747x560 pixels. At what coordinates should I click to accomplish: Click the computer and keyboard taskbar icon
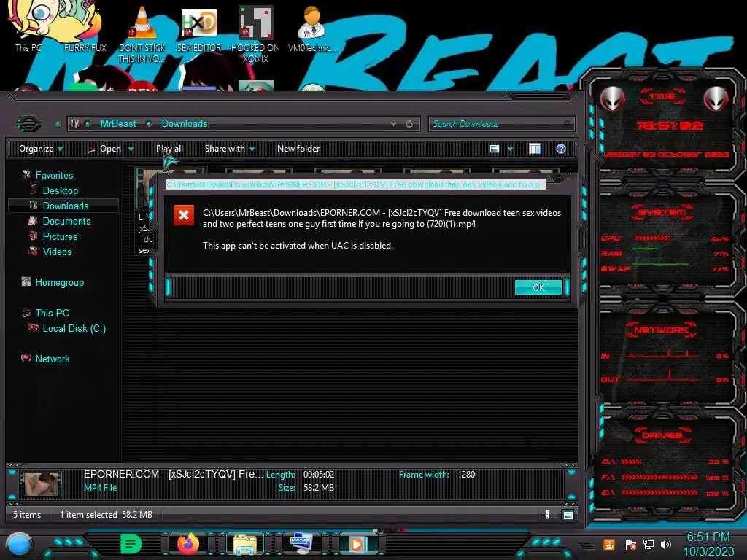coord(301,544)
